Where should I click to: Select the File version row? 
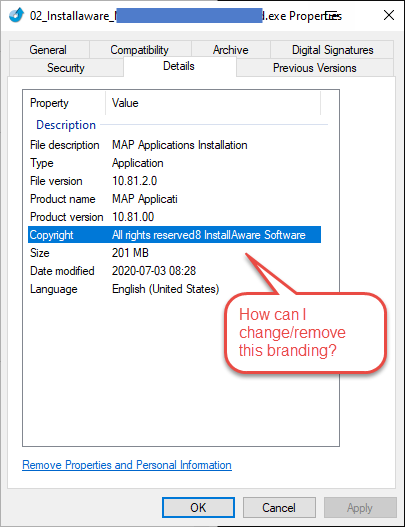(x=174, y=181)
